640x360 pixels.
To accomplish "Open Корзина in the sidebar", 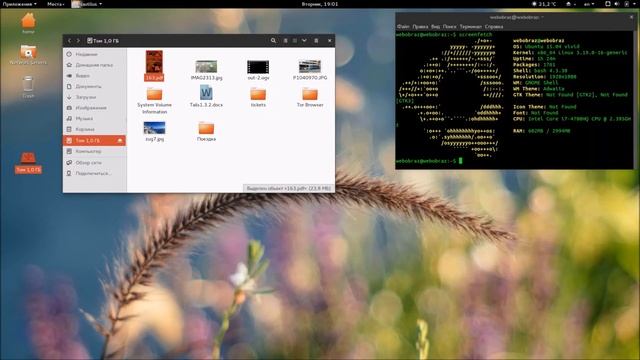I will pos(95,129).
